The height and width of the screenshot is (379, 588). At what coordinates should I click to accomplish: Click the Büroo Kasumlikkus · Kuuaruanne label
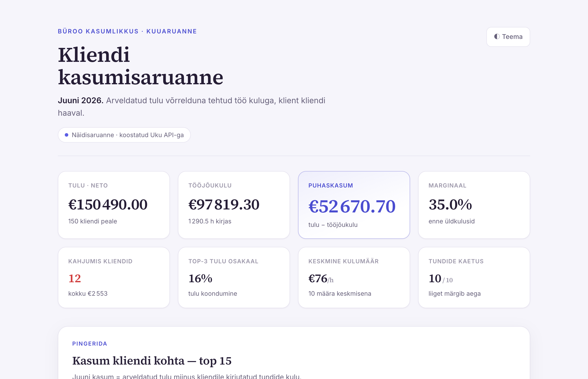tap(127, 31)
